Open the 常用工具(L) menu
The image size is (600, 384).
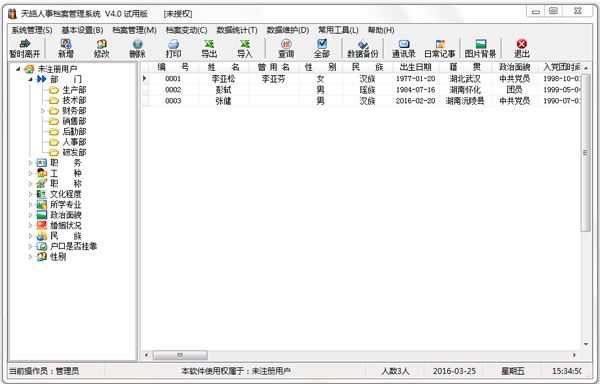click(338, 30)
